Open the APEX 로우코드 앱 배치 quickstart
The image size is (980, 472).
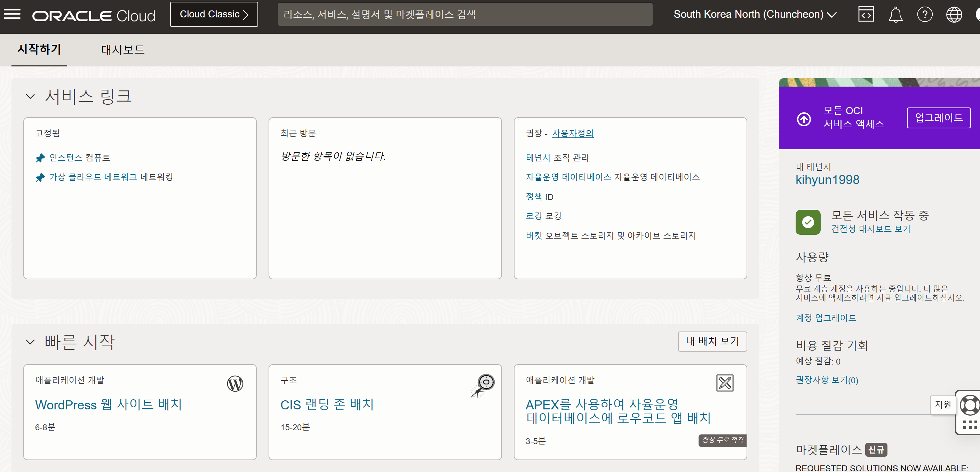[618, 411]
